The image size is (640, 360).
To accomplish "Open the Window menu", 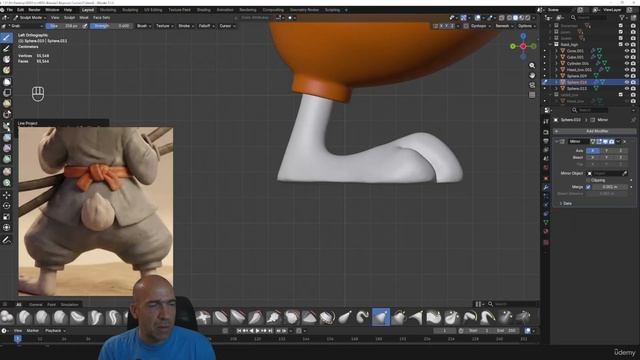I will [52, 10].
